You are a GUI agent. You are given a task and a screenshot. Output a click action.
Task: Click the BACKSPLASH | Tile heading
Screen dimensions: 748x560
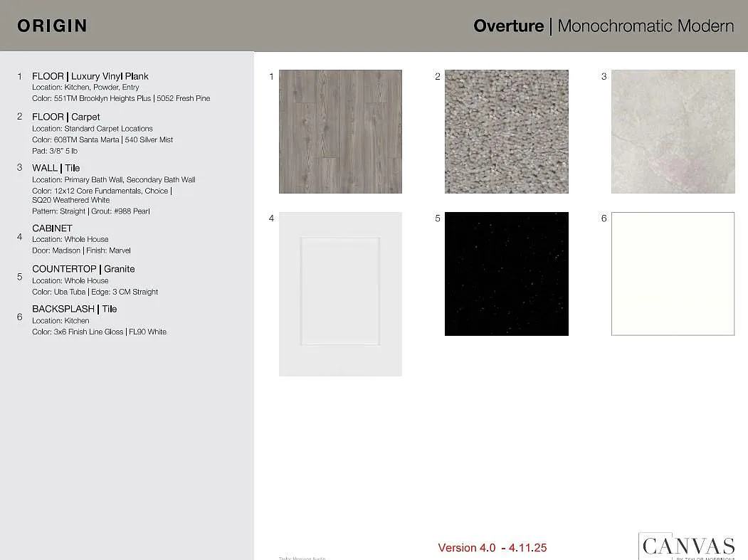pyautogui.click(x=75, y=309)
